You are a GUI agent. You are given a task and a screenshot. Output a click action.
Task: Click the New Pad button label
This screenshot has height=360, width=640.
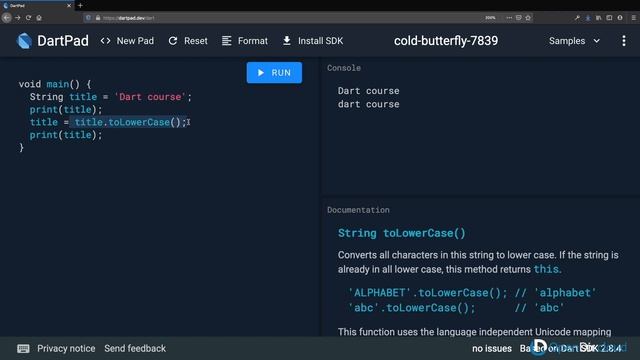pos(135,41)
